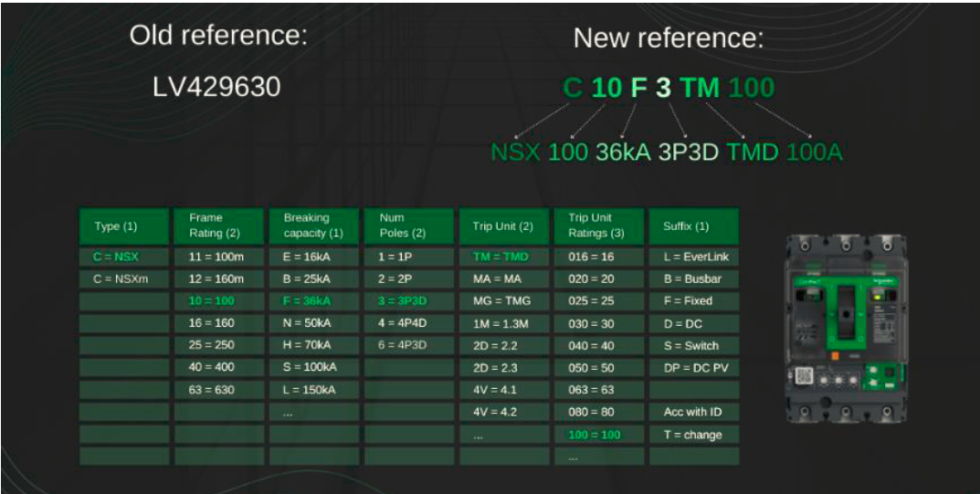Click the circuit breaker product photo
Viewport: 980px width, 494px height.
(x=847, y=329)
